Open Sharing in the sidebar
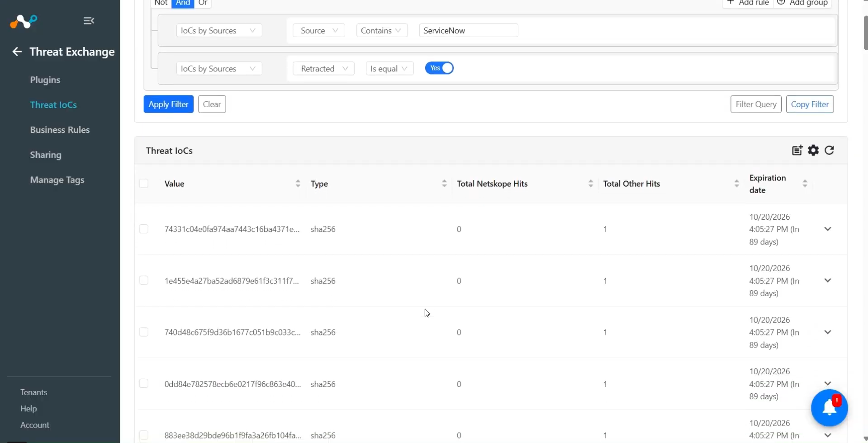This screenshot has height=443, width=868. (x=46, y=155)
